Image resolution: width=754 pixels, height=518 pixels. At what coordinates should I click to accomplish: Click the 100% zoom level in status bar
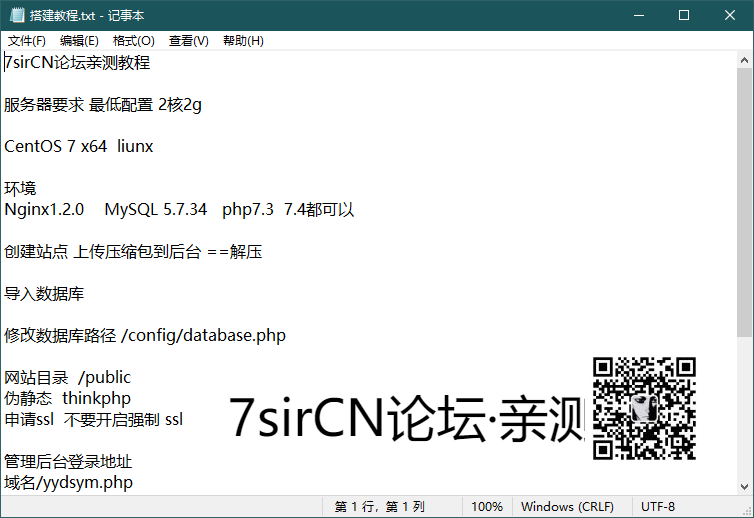click(487, 507)
